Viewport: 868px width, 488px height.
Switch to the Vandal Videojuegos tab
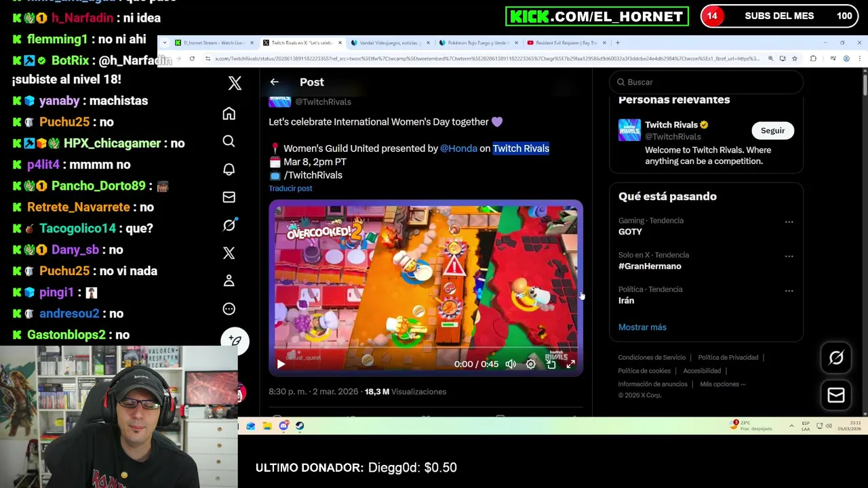click(390, 43)
